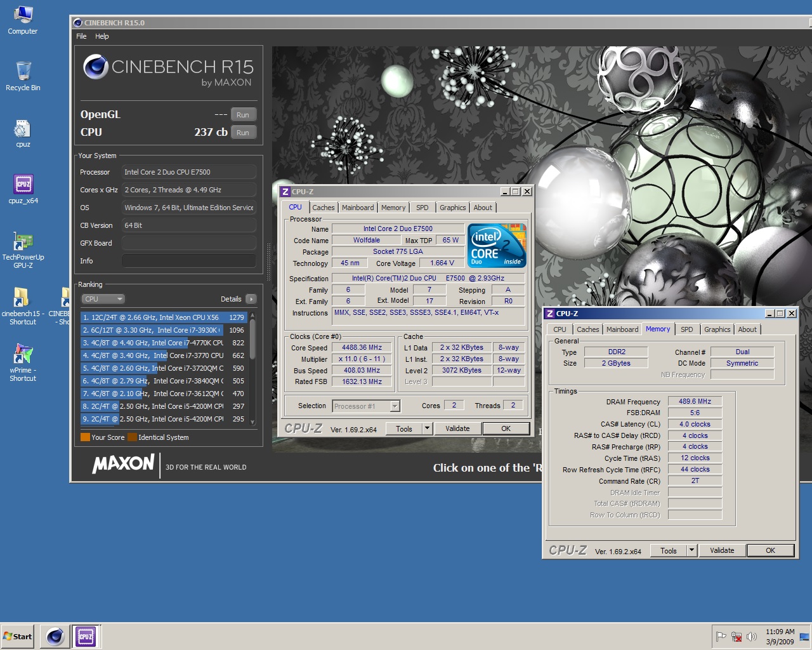Switch to About tab in CPU-Z CPU window
Viewport: 812px width, 650px height.
click(x=483, y=208)
